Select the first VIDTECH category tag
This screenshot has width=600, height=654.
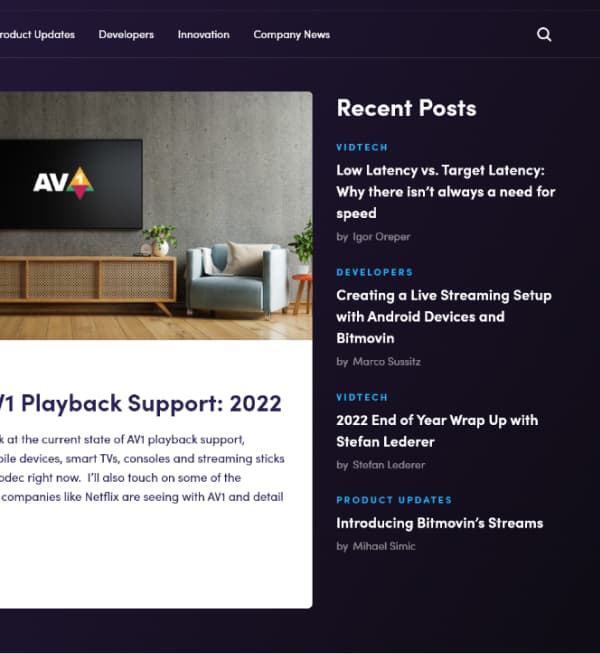[362, 147]
